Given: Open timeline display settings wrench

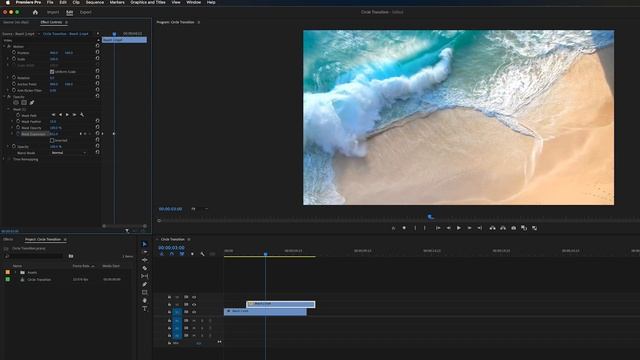Looking at the screenshot, I should pos(202,254).
